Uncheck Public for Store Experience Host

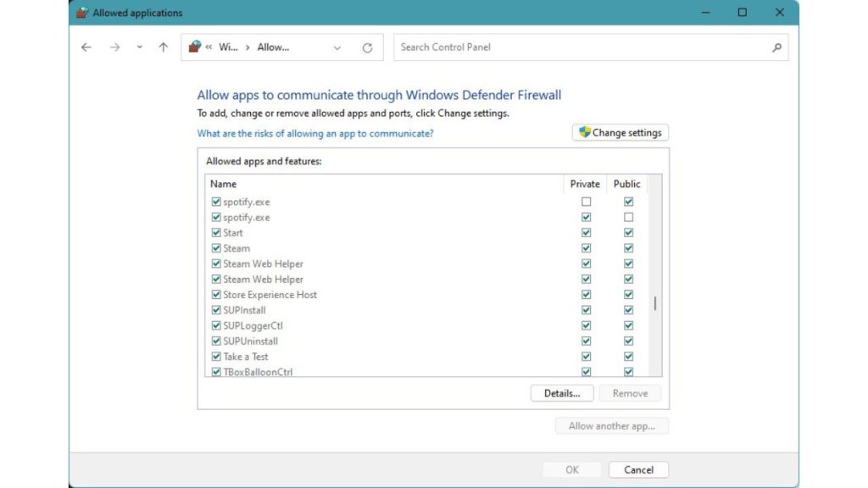(628, 295)
